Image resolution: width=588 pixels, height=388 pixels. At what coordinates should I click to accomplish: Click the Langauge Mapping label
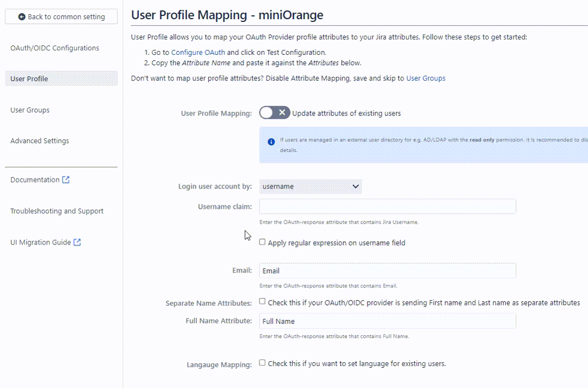[x=220, y=365]
